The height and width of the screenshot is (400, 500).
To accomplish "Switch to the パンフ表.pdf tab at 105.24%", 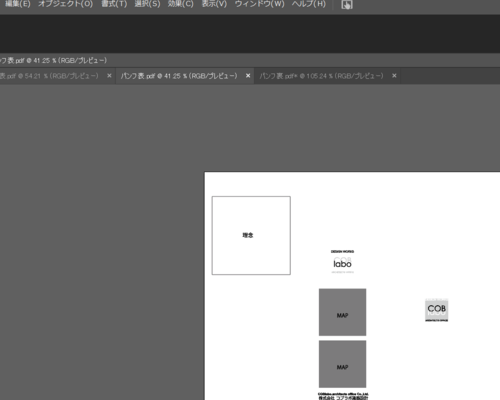I will (x=321, y=76).
